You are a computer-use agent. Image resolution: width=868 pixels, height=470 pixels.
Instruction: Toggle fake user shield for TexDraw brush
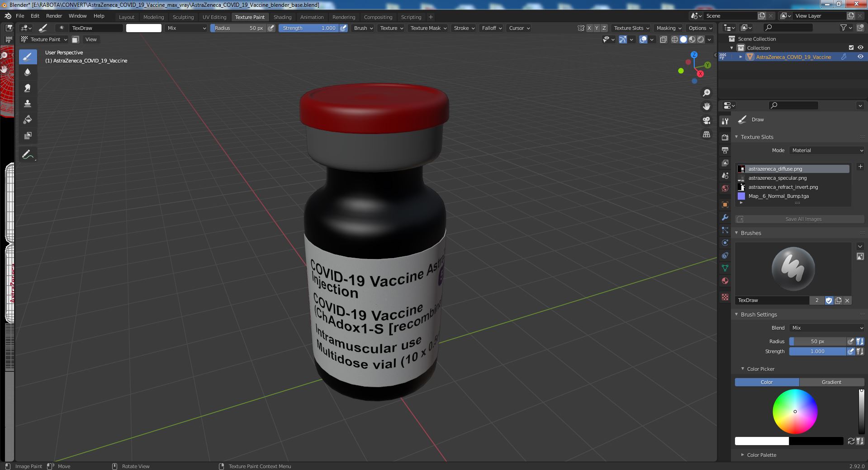tap(829, 300)
